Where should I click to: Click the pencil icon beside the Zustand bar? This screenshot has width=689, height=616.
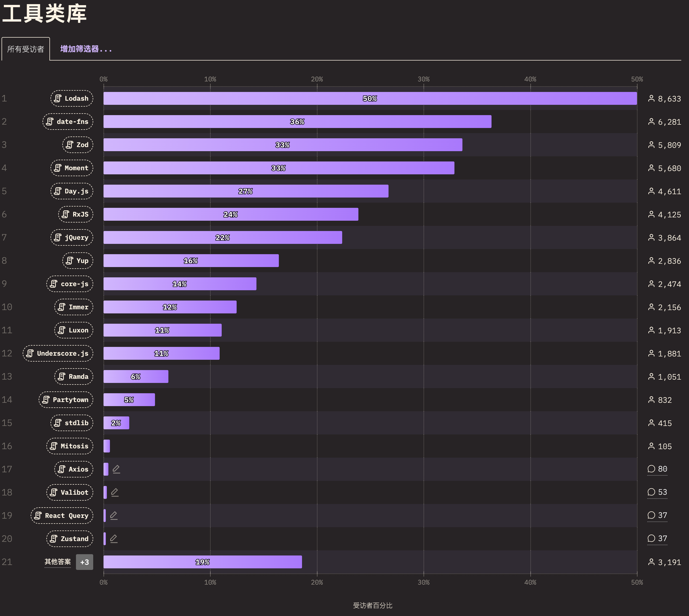pyautogui.click(x=114, y=539)
